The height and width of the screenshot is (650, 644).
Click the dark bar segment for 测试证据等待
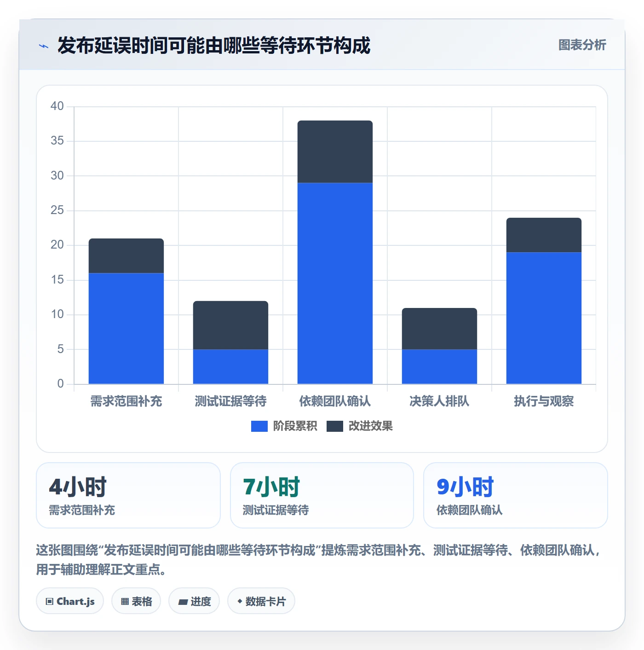coord(230,325)
